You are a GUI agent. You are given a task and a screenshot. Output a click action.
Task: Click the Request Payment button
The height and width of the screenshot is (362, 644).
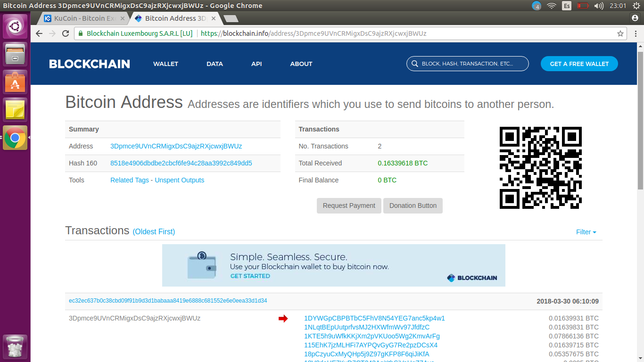pos(349,206)
